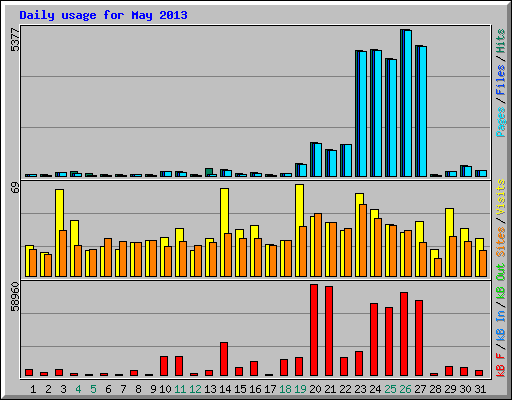Click day label "8" on the x-axis
Image resolution: width=512 pixels, height=400 pixels.
pyautogui.click(x=138, y=389)
